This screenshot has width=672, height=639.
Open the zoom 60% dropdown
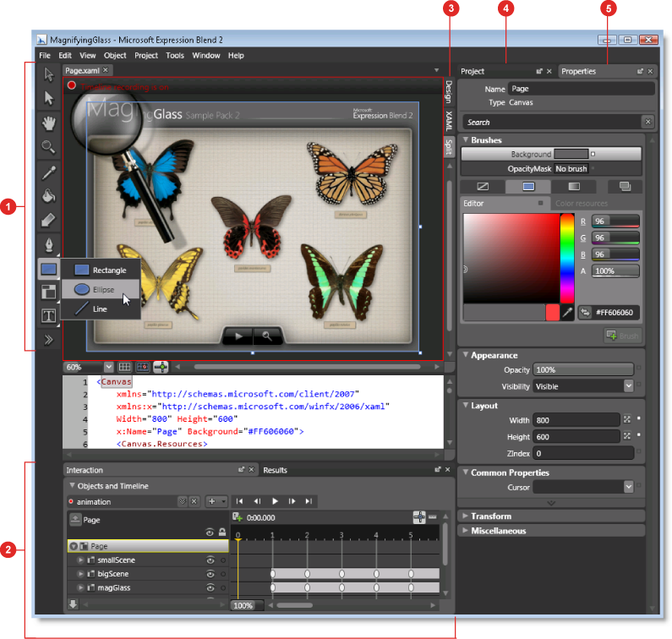point(108,367)
